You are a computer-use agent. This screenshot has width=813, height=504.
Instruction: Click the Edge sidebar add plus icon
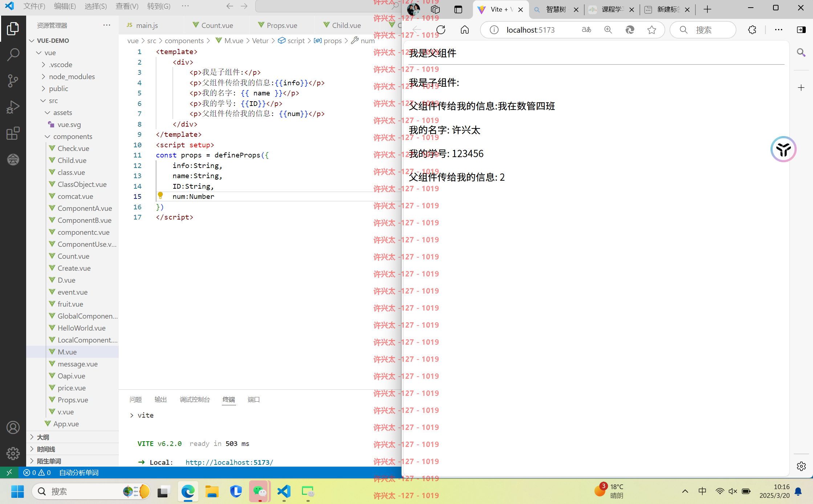tap(801, 87)
